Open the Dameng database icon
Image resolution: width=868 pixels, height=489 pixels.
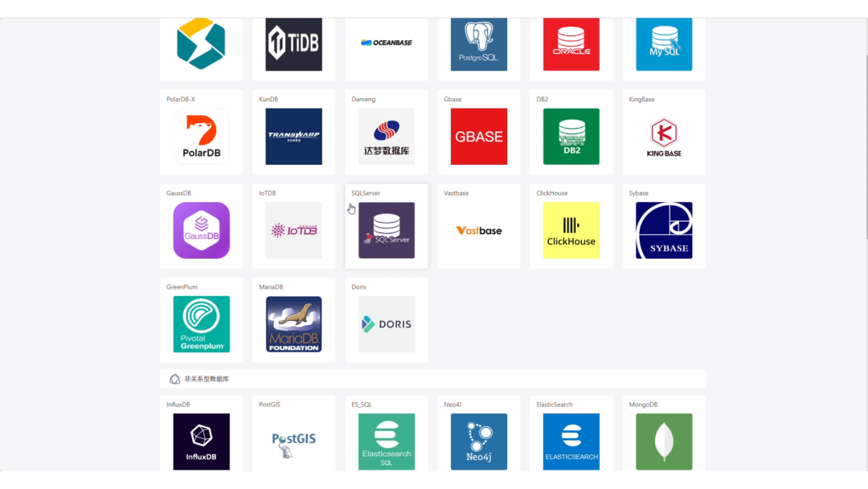387,136
